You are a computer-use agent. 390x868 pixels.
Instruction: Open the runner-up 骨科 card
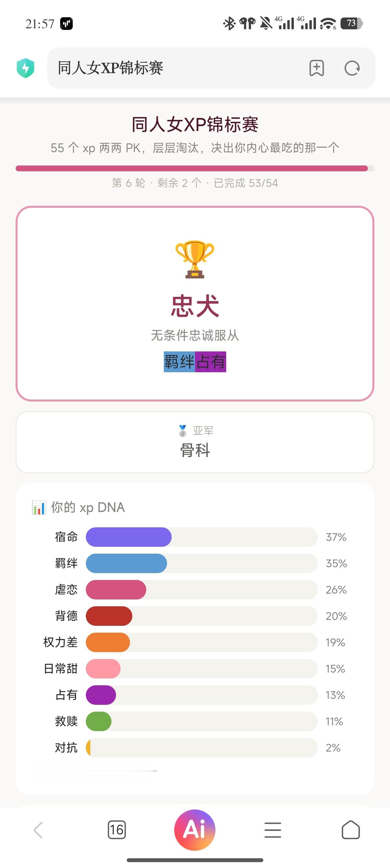195,442
